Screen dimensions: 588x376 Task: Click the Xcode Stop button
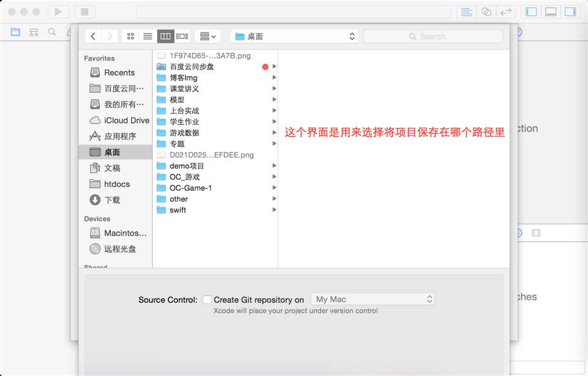coord(85,12)
